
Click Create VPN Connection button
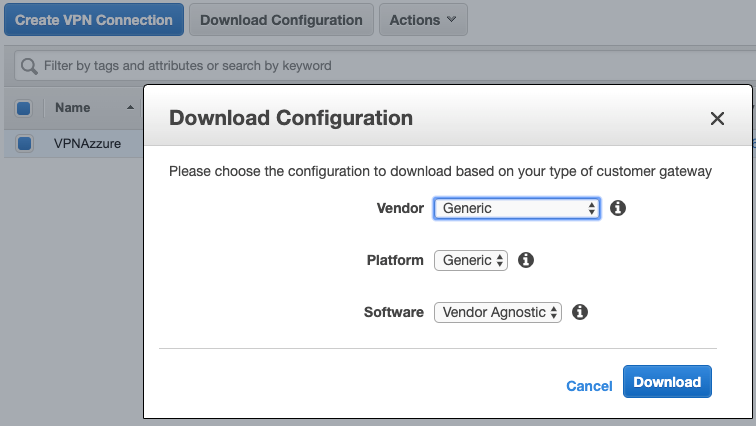coord(94,20)
